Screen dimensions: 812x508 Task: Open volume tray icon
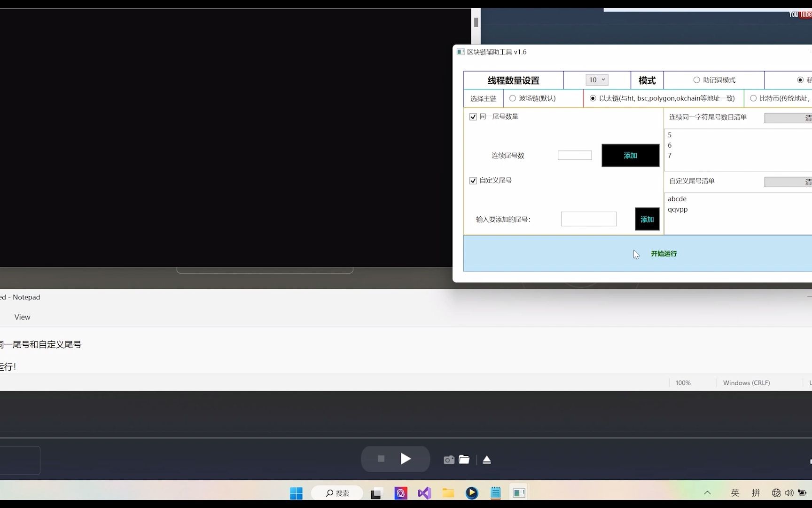click(789, 493)
